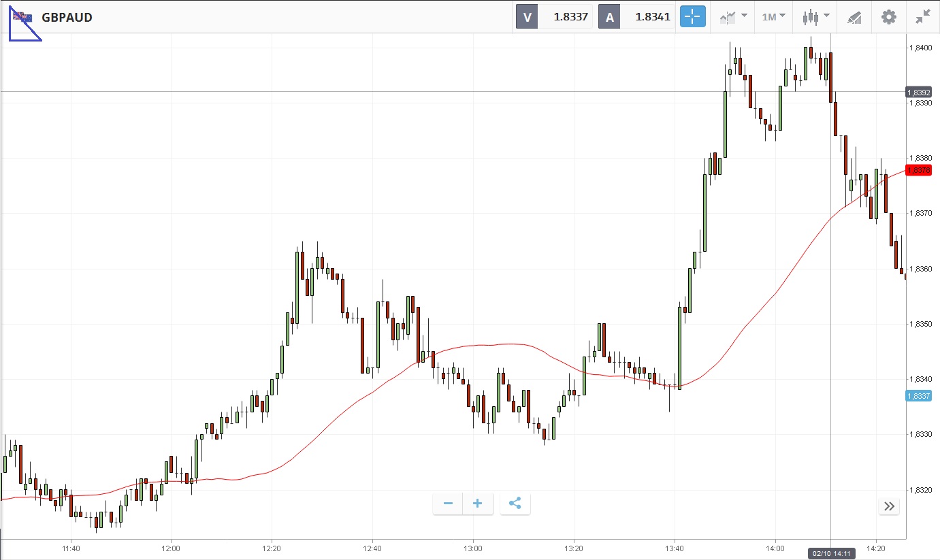The image size is (940, 560).
Task: Open the indicators dropdown
Action: [733, 17]
